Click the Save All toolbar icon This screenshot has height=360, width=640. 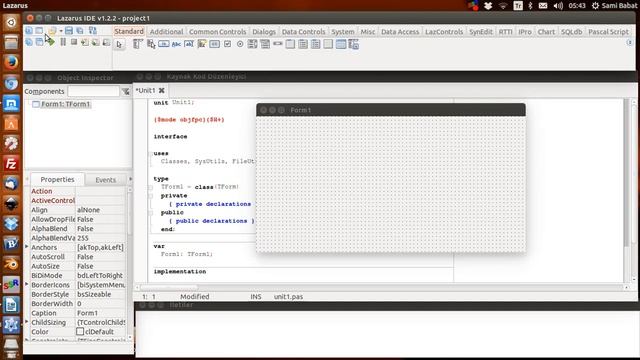click(80, 31)
